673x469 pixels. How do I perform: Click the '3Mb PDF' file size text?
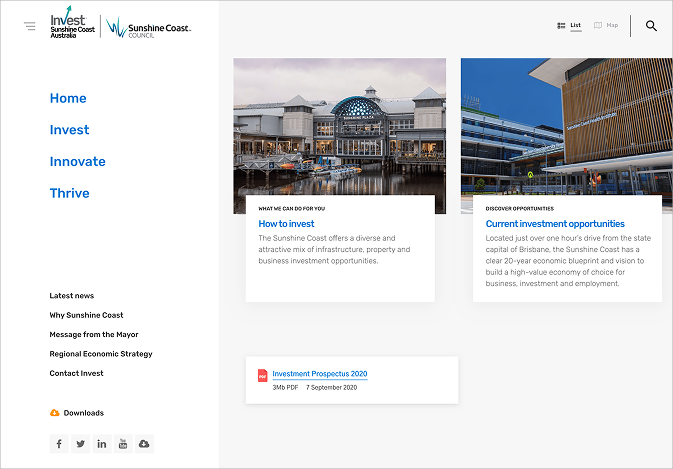tap(285, 387)
